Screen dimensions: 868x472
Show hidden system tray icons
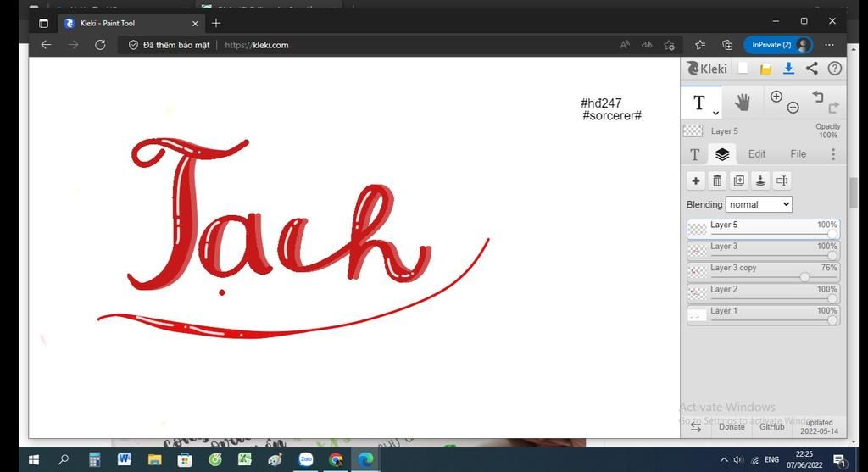[724, 460]
